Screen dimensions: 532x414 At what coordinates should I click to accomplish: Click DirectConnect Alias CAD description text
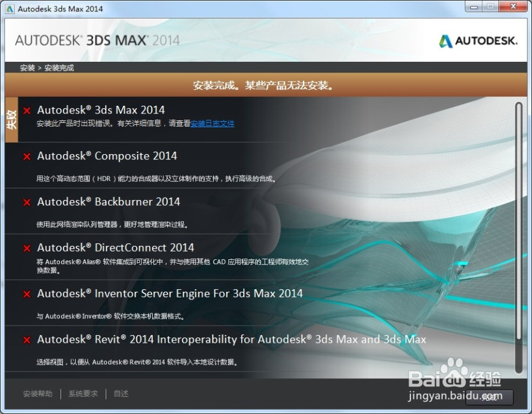point(172,266)
